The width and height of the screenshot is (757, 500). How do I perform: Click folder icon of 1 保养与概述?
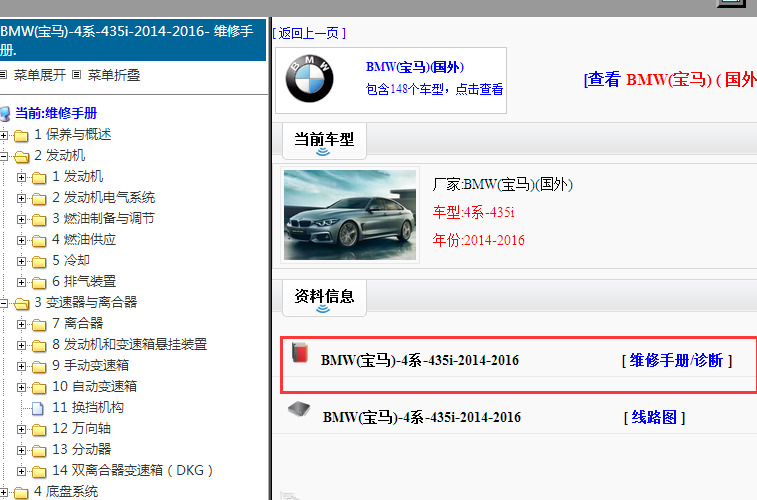pos(21,136)
